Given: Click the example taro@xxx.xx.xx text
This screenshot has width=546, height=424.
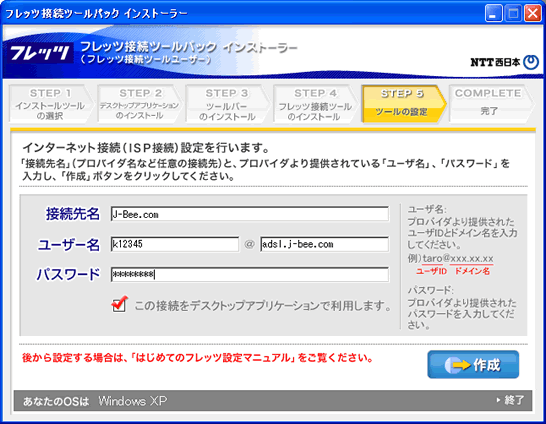Looking at the screenshot, I should [458, 258].
